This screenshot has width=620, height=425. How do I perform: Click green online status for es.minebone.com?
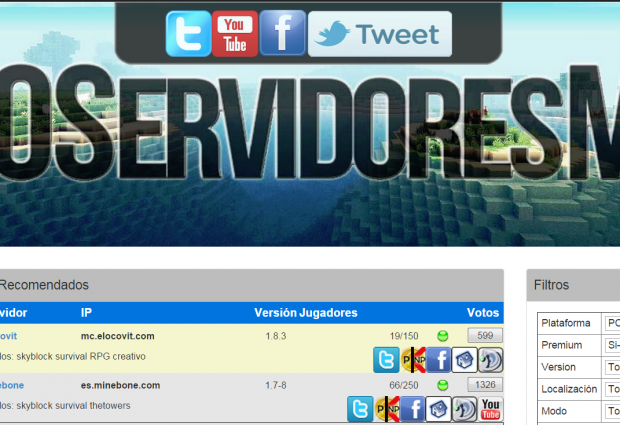(443, 385)
